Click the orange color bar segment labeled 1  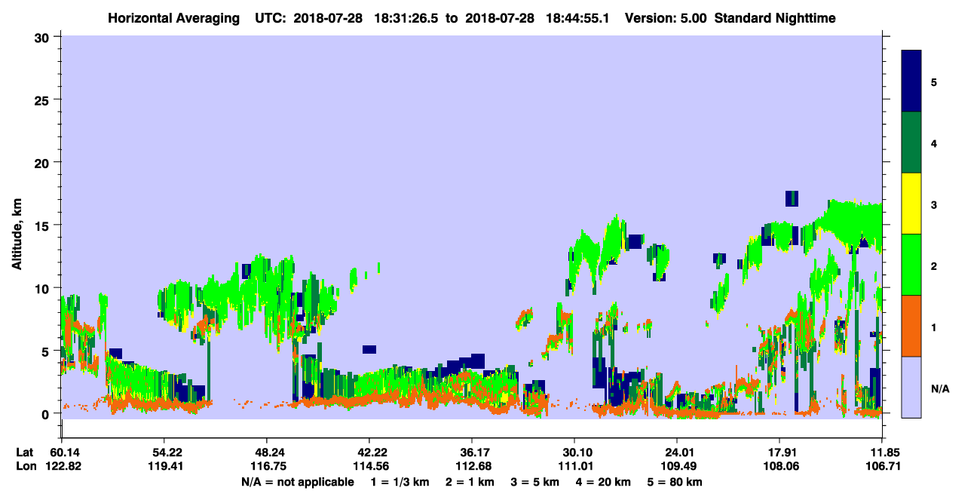[x=911, y=326]
